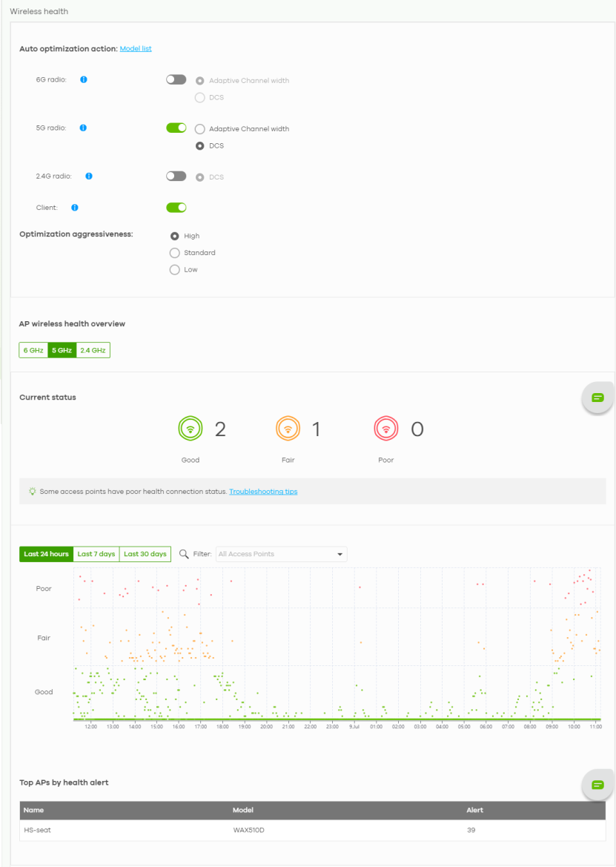This screenshot has width=616, height=867.
Task: Disable the 5G radio toggle
Action: (176, 128)
